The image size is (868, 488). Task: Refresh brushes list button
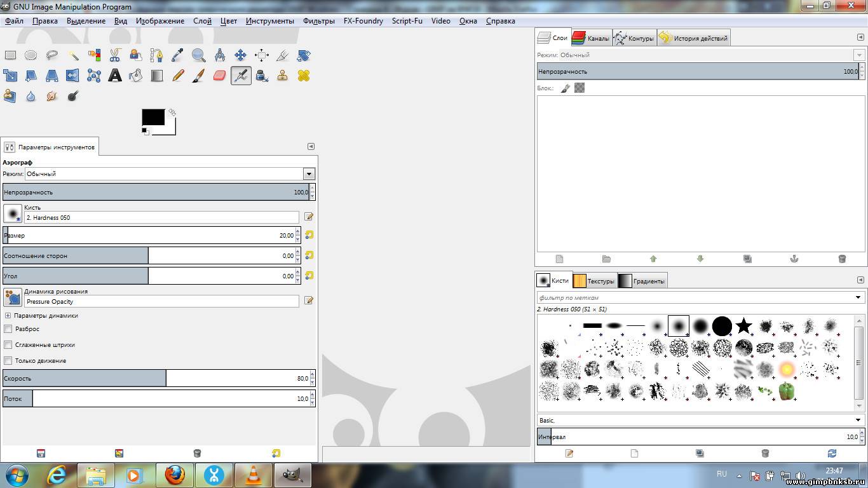point(832,453)
